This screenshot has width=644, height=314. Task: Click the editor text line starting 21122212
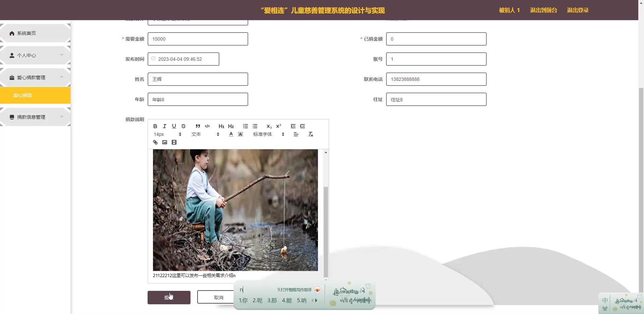click(194, 275)
